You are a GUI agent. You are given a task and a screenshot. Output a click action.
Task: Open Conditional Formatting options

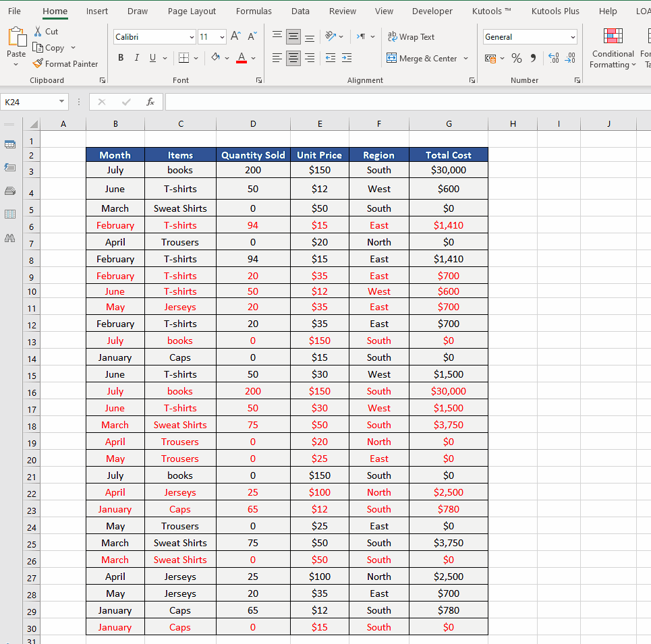pos(612,47)
